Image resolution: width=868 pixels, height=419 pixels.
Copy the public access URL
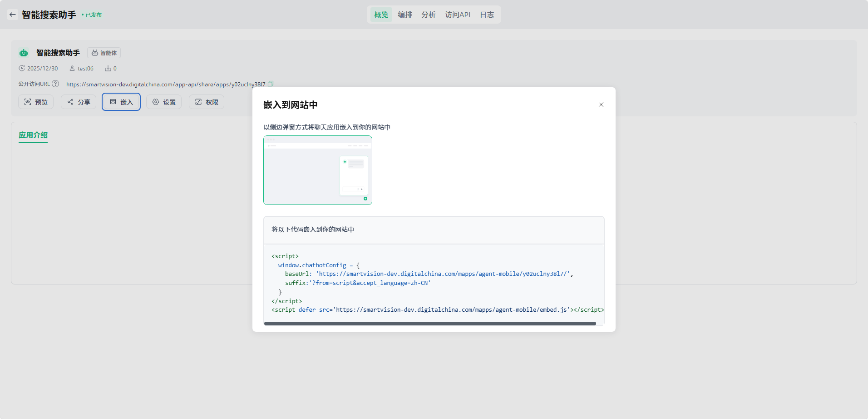coord(271,84)
